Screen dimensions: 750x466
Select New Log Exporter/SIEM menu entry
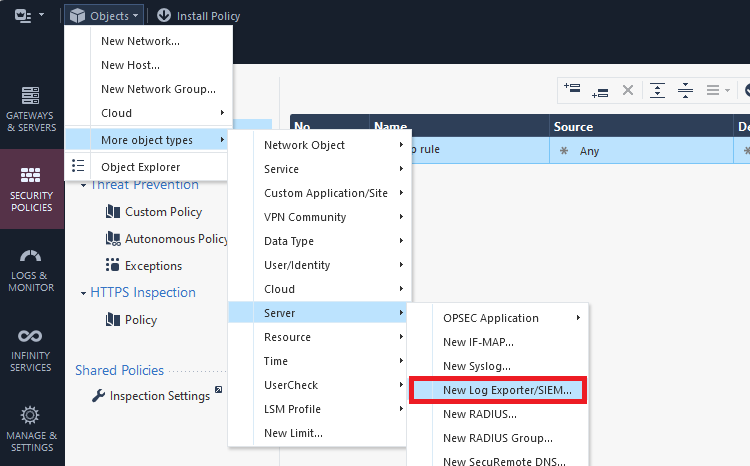pyautogui.click(x=507, y=390)
